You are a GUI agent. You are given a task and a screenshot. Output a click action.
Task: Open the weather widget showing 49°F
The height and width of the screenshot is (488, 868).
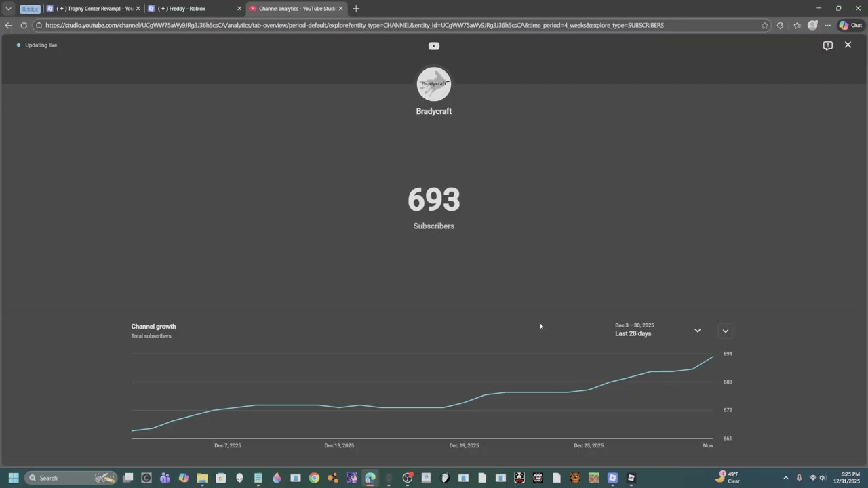point(728,478)
